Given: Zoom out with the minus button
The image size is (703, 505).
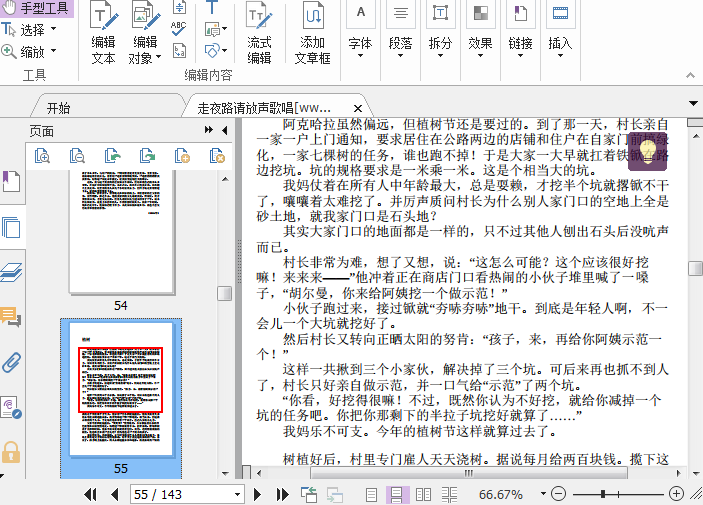Looking at the screenshot, I should 558,494.
